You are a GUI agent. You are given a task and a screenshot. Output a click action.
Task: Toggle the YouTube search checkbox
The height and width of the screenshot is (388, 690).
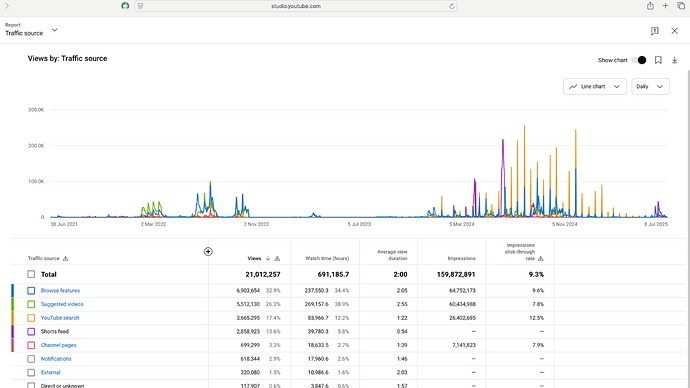31,318
